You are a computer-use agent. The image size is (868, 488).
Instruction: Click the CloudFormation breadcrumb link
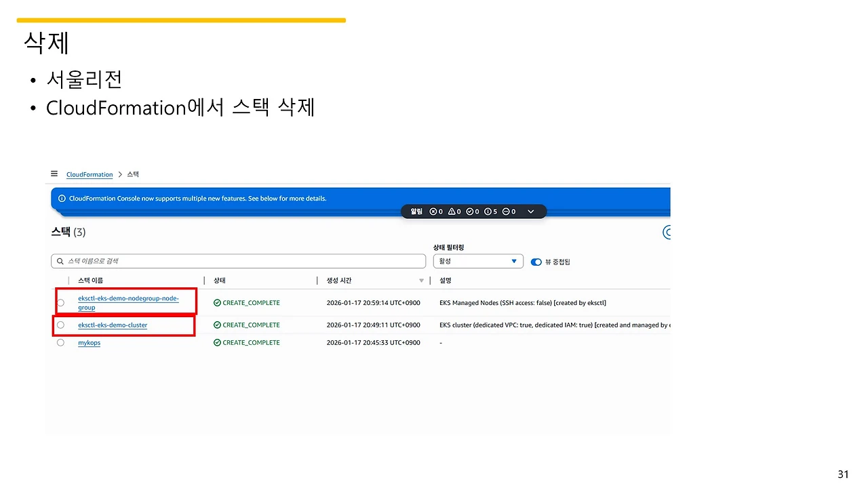coord(89,174)
